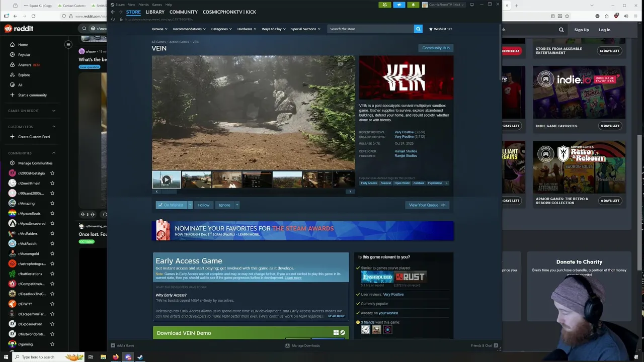
Task: Open the wishlist options dropdown arrow
Action: (x=190, y=205)
